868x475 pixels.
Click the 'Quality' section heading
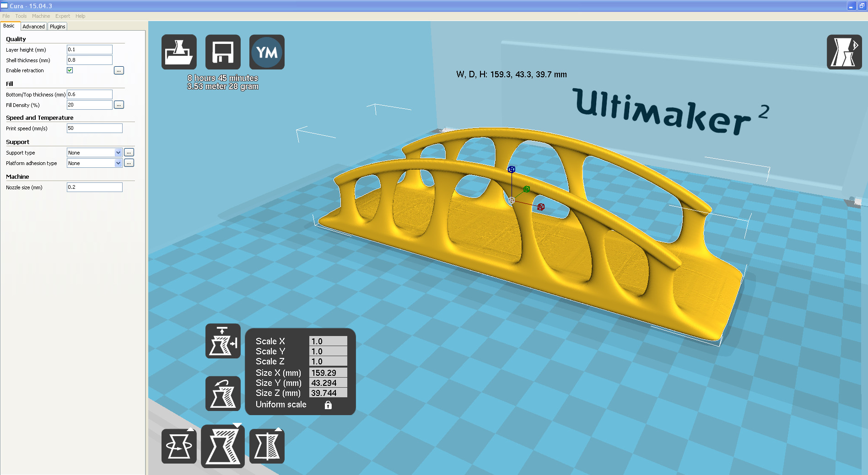click(16, 39)
